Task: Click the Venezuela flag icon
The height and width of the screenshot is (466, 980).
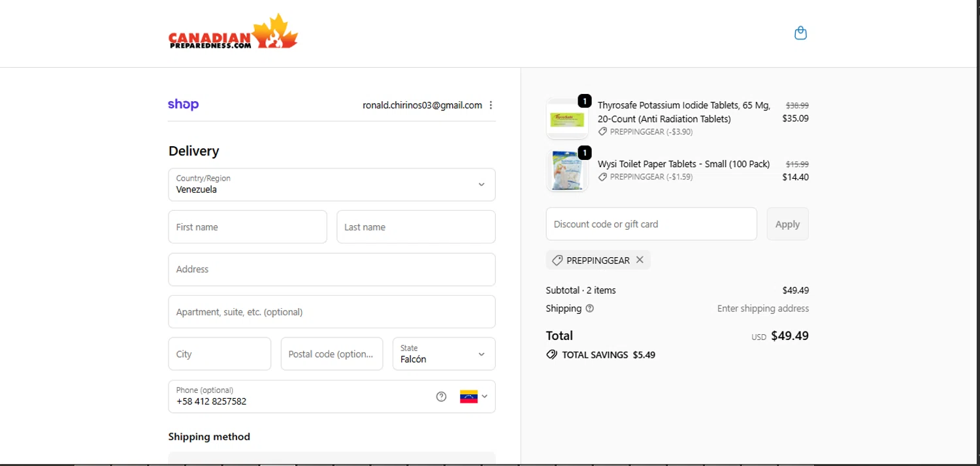Action: [x=468, y=397]
